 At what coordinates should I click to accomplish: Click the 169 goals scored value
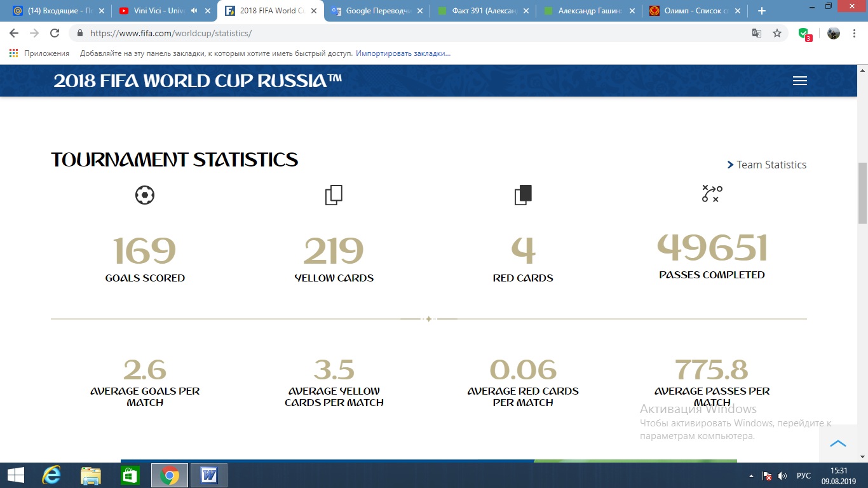coord(145,250)
